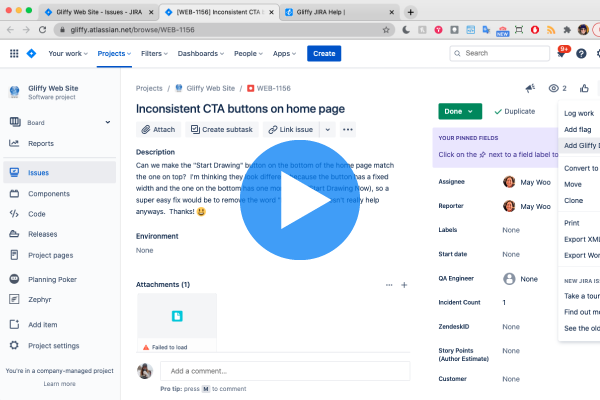
Task: Select Issues in the sidebar
Action: 59,173
